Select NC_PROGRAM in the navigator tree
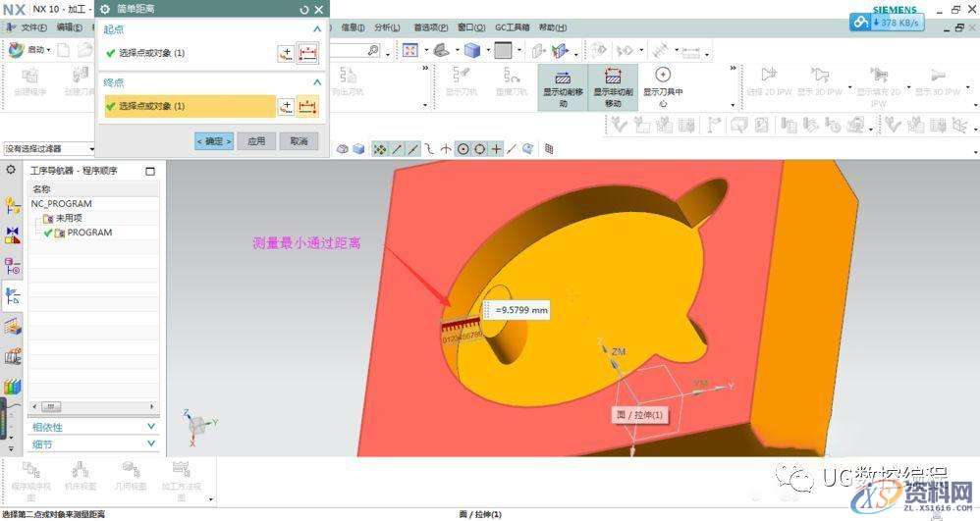The height and width of the screenshot is (521, 980). click(61, 204)
